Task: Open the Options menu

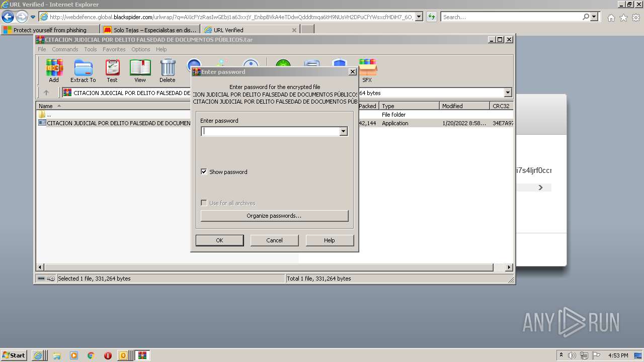Action: (141, 49)
